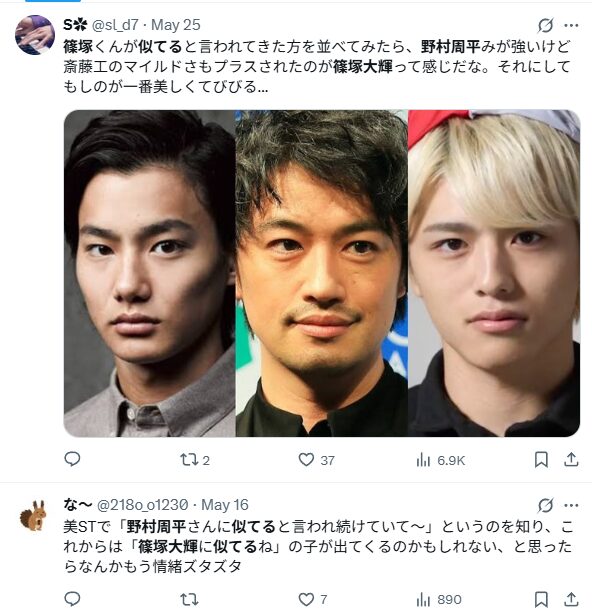View analytics showing 6.9K views
Screen dimensions: 592x609
(x=440, y=460)
